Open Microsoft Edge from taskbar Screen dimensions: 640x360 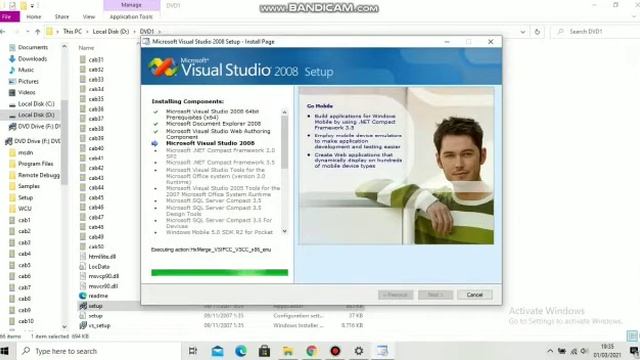(241, 351)
